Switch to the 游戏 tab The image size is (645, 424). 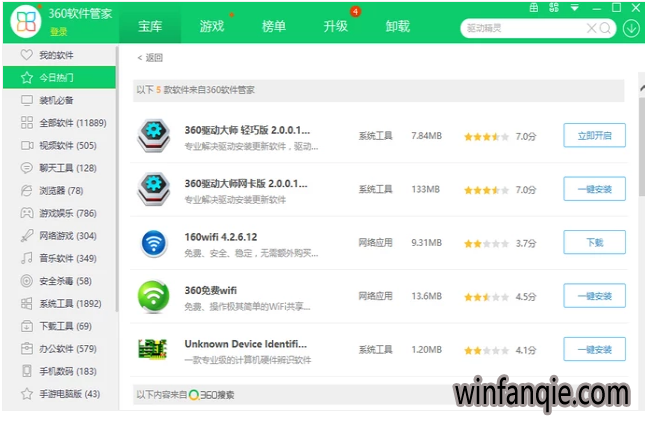pyautogui.click(x=212, y=26)
